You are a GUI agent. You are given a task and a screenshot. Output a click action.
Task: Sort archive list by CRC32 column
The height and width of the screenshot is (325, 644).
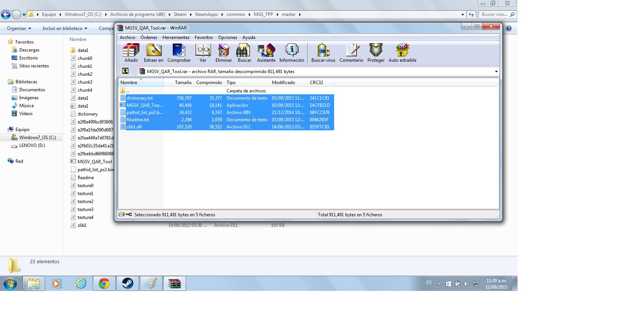(320, 83)
